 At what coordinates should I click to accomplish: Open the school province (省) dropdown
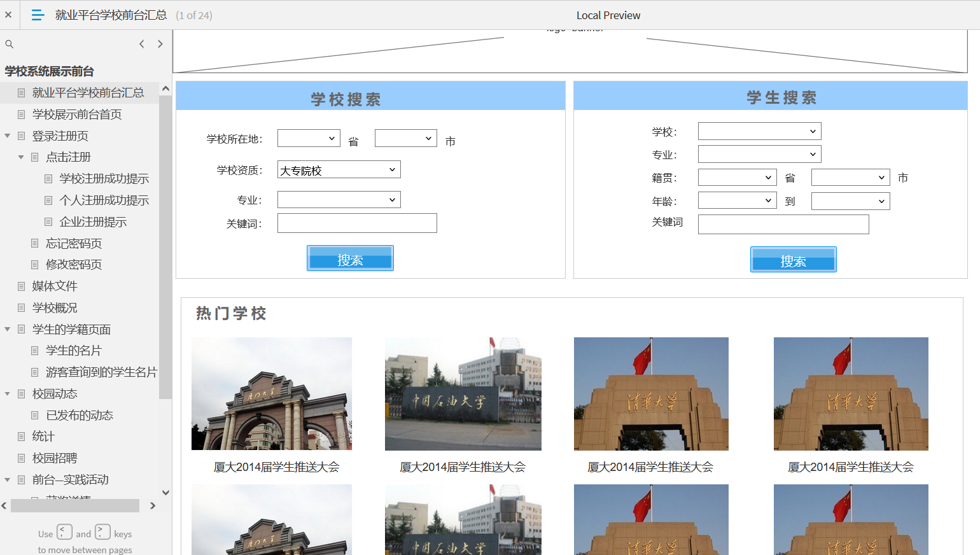pos(309,138)
